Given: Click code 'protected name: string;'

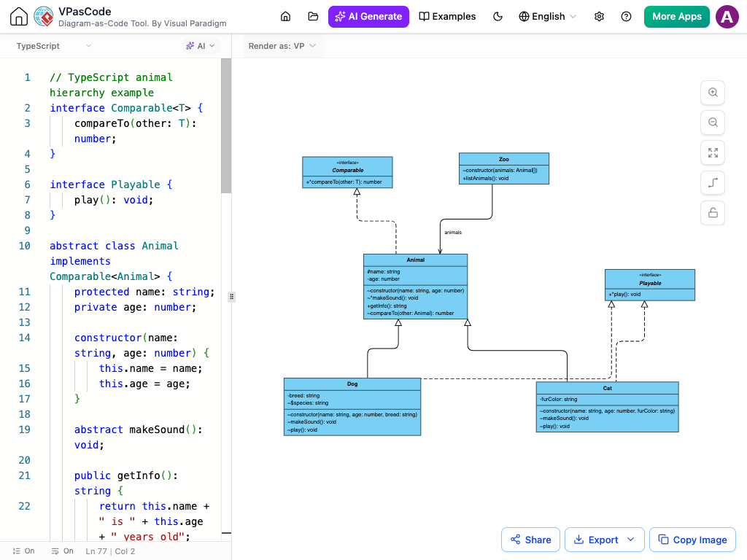Looking at the screenshot, I should [x=144, y=292].
